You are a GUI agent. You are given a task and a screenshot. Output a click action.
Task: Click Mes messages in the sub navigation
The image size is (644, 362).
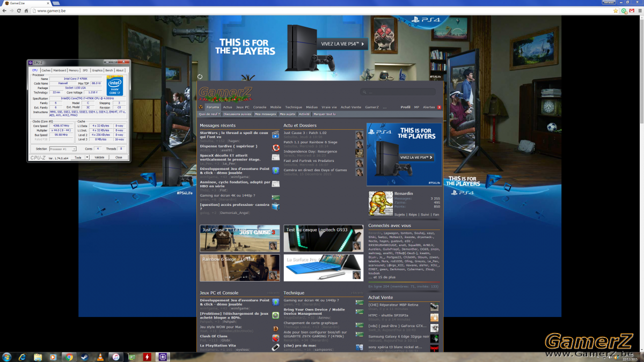coord(265,114)
